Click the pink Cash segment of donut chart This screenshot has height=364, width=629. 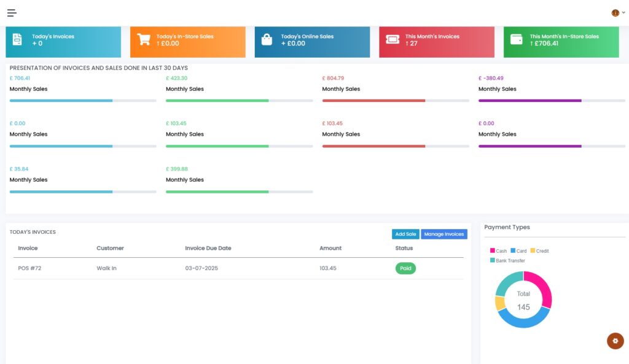coord(541,287)
